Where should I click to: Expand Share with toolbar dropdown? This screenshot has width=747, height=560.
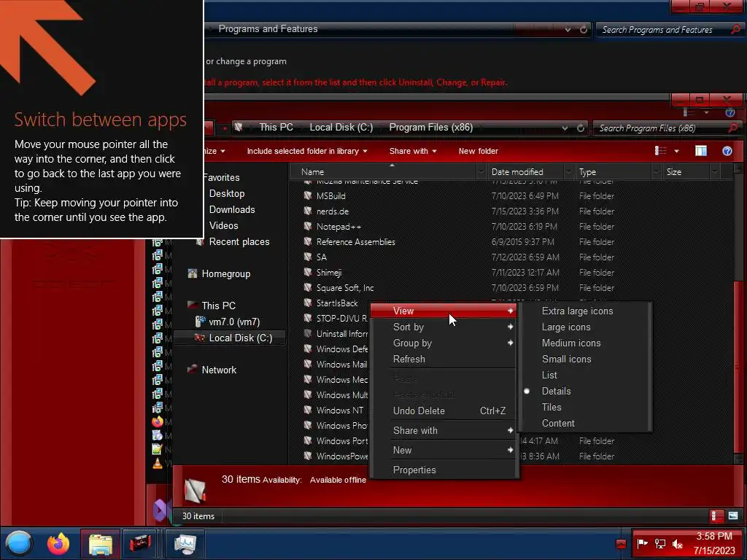413,151
